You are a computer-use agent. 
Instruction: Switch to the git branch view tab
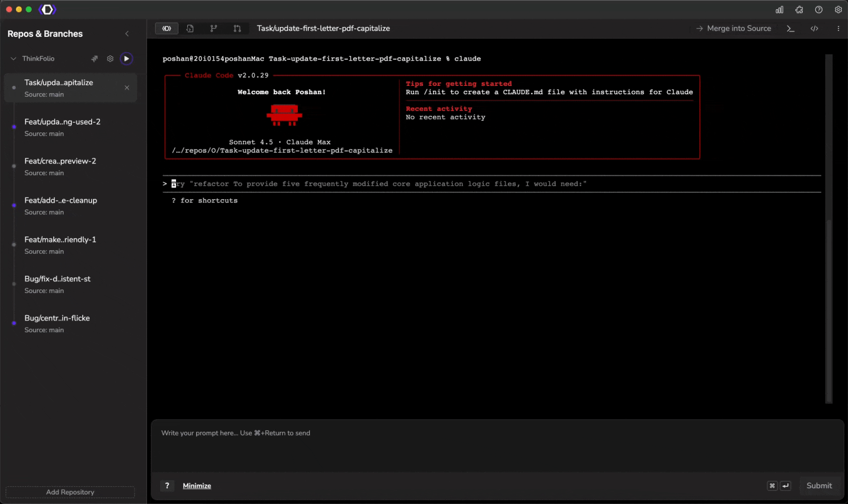(x=214, y=28)
